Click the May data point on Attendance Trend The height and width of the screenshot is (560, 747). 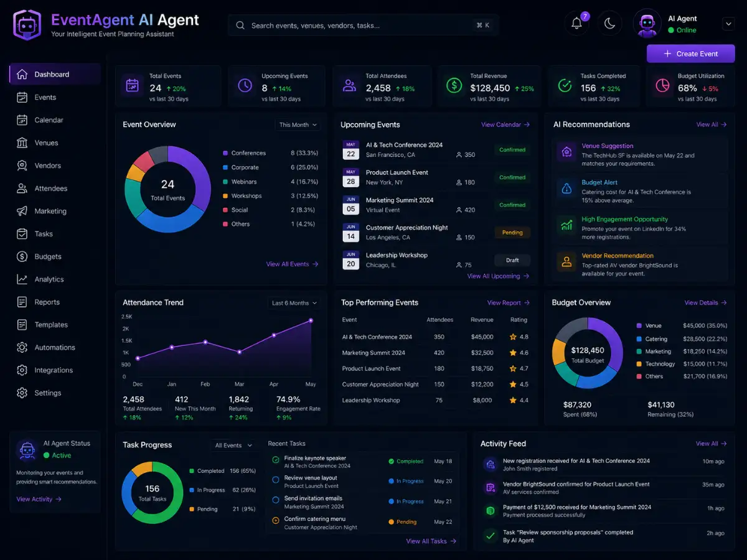tap(311, 320)
